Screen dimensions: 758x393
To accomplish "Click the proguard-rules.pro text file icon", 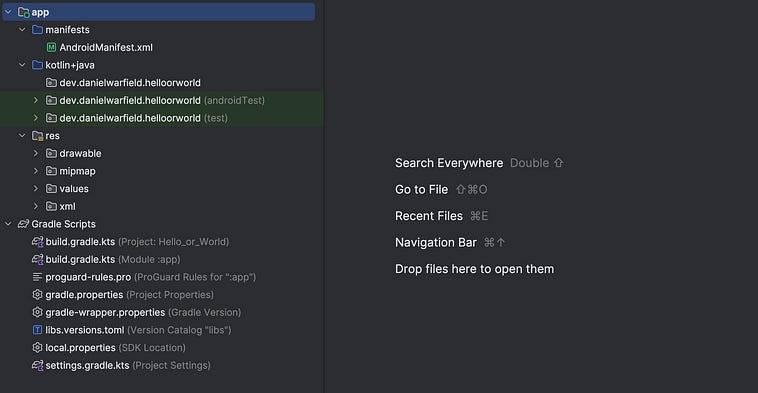I will click(37, 277).
